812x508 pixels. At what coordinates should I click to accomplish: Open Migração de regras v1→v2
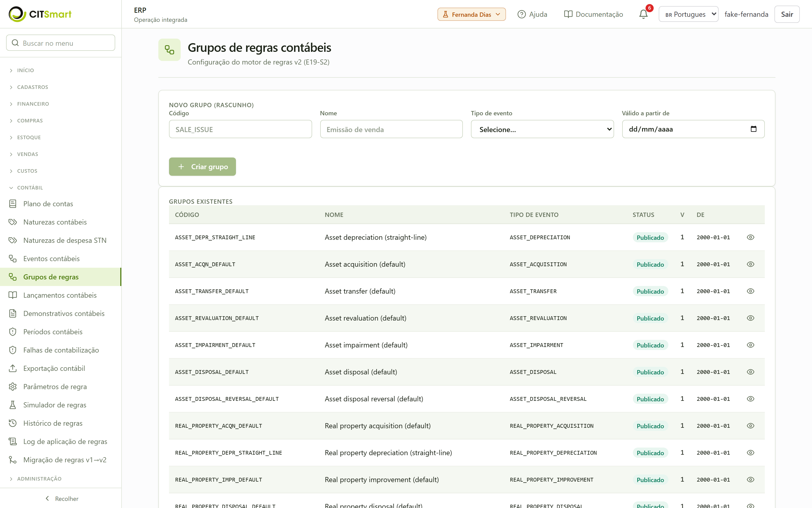(x=61, y=460)
